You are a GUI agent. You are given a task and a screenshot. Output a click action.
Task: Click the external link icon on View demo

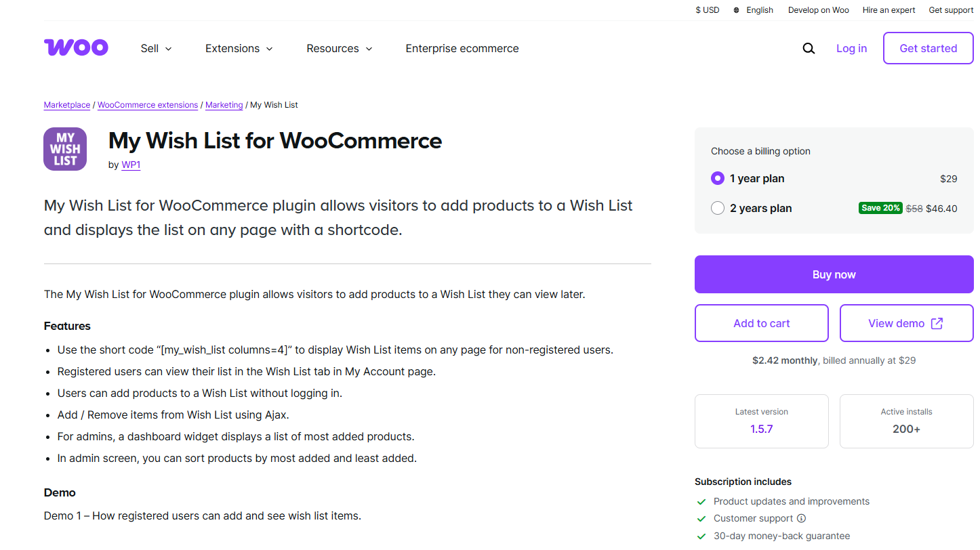coord(937,323)
